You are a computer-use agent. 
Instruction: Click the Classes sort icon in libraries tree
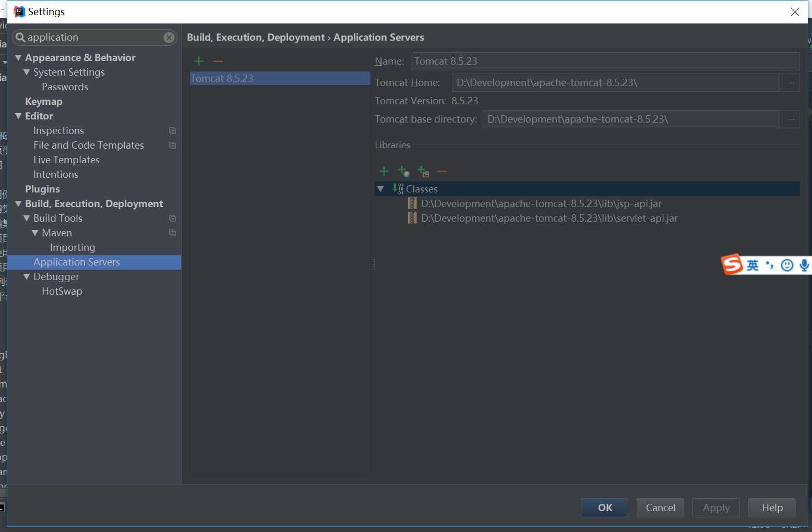(398, 189)
